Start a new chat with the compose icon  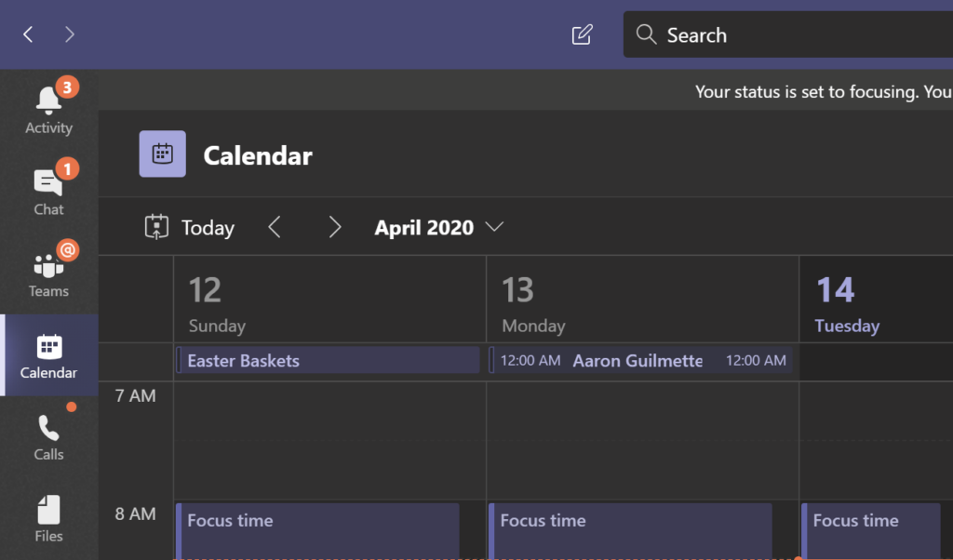pos(581,33)
